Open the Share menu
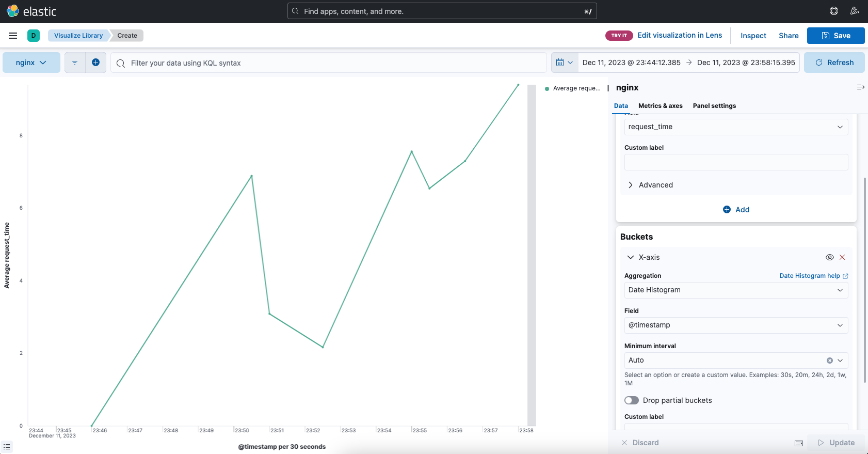The image size is (868, 454). click(x=789, y=36)
